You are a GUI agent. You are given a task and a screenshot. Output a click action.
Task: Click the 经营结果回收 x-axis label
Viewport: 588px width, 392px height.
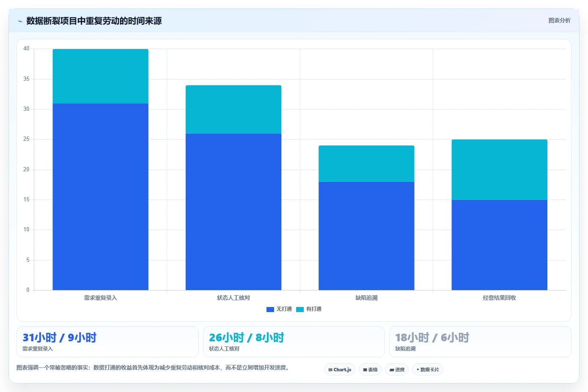[500, 298]
